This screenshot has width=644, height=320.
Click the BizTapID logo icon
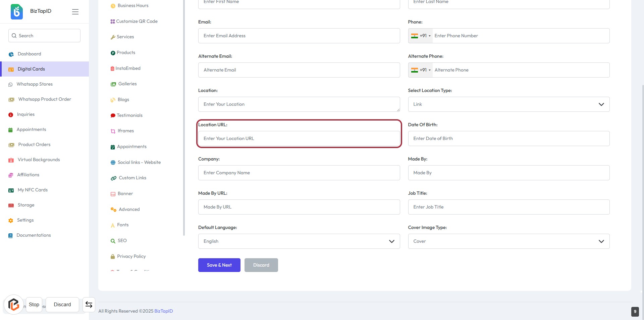[17, 11]
